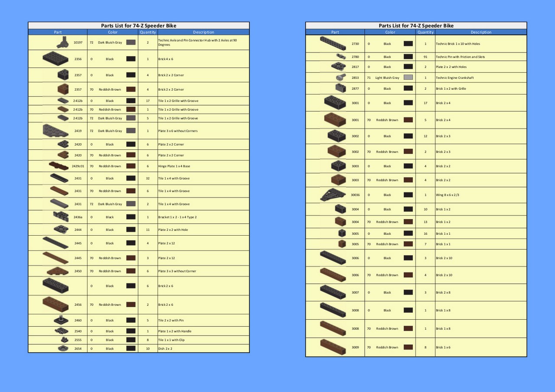
Task: Select the black Plate 2 x 12 image
Action: click(55, 243)
